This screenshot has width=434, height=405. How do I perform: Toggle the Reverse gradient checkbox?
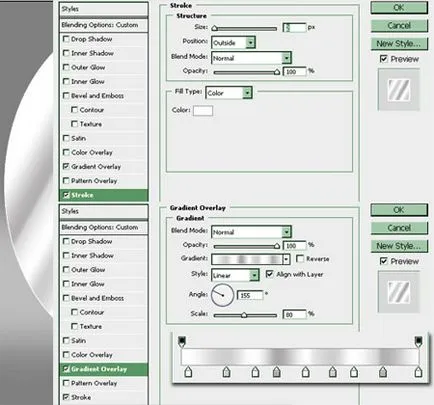click(300, 259)
